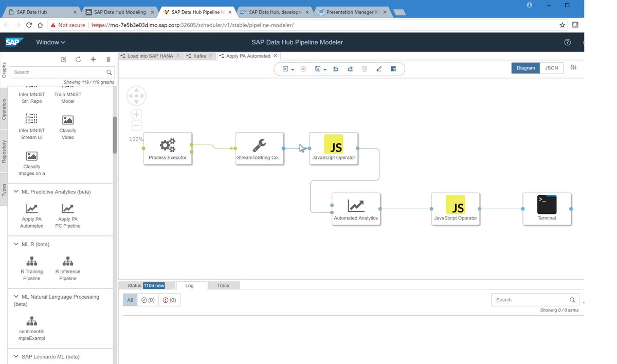Collapse ML Predictive Analytics (beta) section

point(16,192)
